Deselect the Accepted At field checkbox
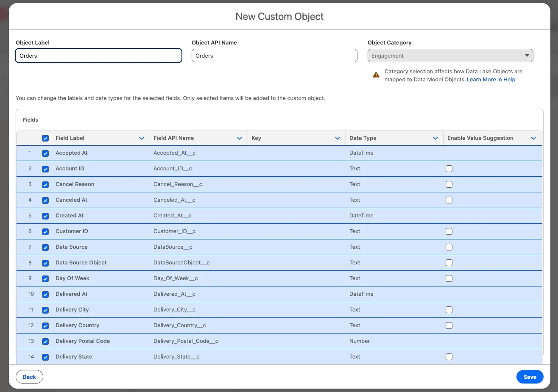The height and width of the screenshot is (392, 558). (45, 153)
